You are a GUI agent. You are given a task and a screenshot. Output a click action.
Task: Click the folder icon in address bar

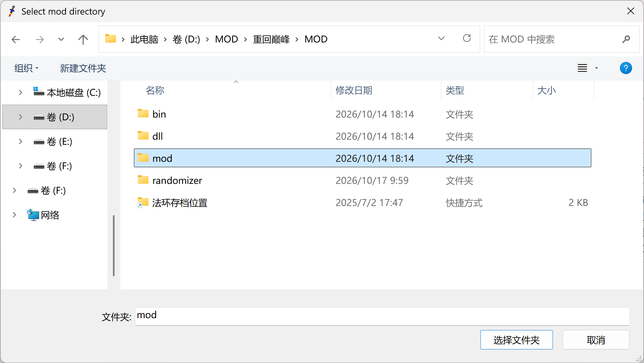point(111,38)
